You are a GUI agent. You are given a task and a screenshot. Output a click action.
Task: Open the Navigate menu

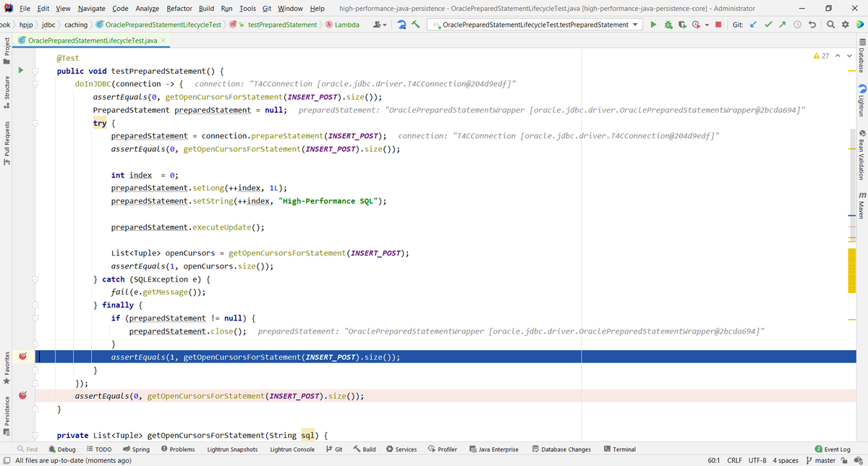click(x=91, y=8)
